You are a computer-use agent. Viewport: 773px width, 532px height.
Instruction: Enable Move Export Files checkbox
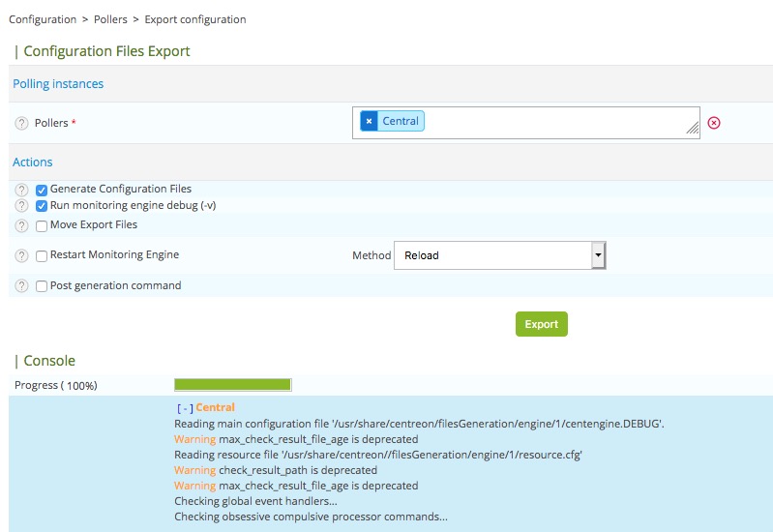point(42,225)
